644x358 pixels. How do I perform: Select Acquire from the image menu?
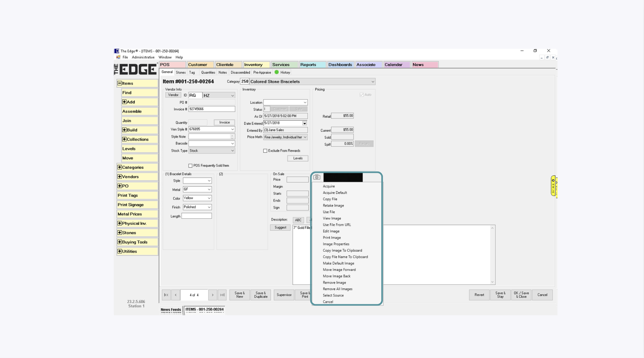tap(329, 186)
